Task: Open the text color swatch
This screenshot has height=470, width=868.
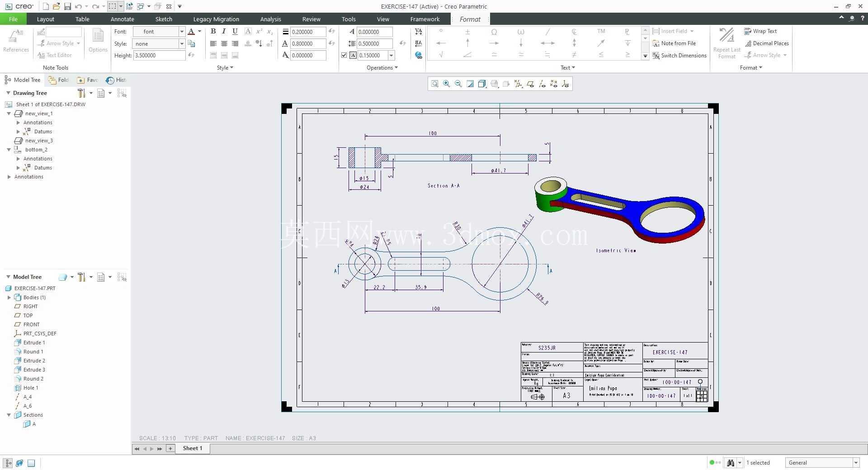Action: pyautogui.click(x=191, y=32)
